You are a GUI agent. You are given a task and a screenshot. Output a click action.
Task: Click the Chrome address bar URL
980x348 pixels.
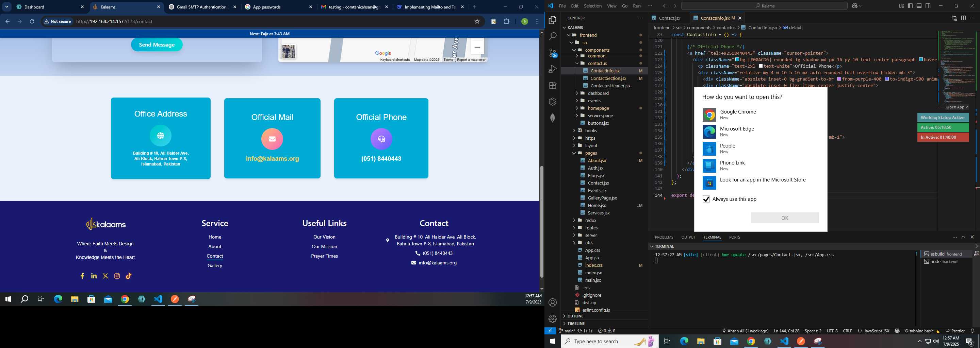point(114,22)
